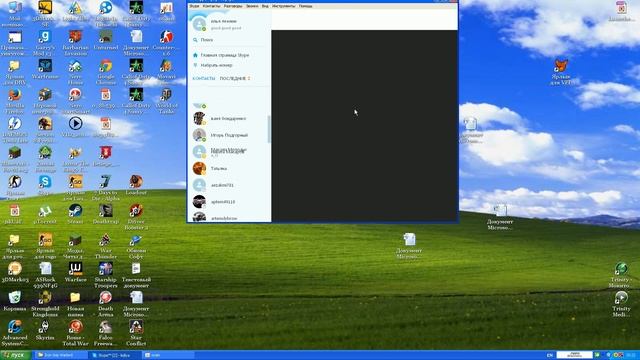Switch to the ПОСЛЕДНИЕ tab in Skype

click(x=233, y=78)
